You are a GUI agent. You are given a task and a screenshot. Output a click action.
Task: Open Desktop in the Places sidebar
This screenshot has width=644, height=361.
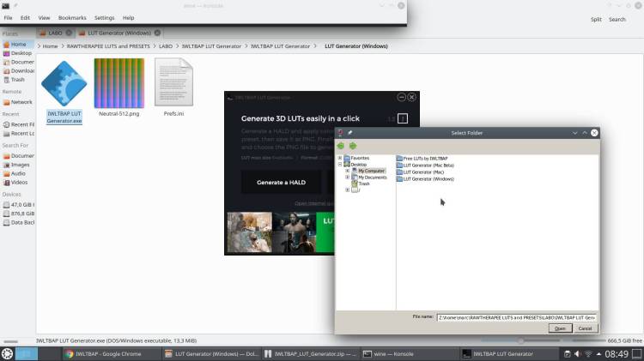tap(18, 53)
